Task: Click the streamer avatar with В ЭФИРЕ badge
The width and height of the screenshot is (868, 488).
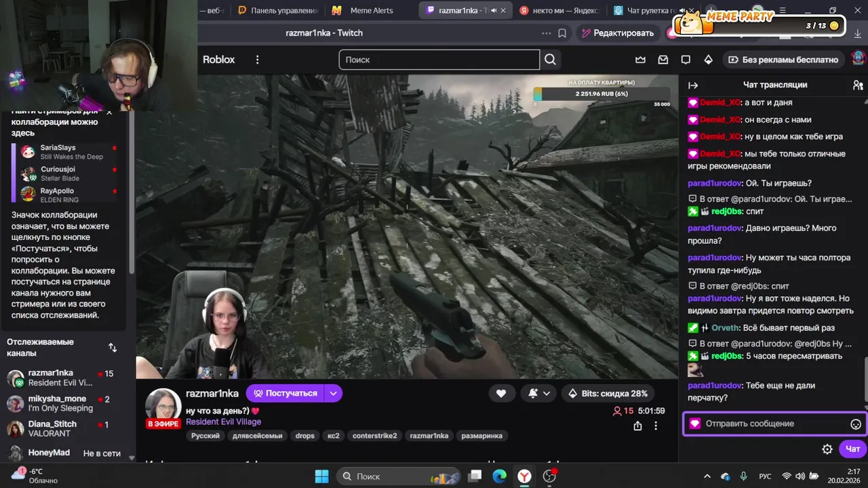Action: tap(163, 409)
